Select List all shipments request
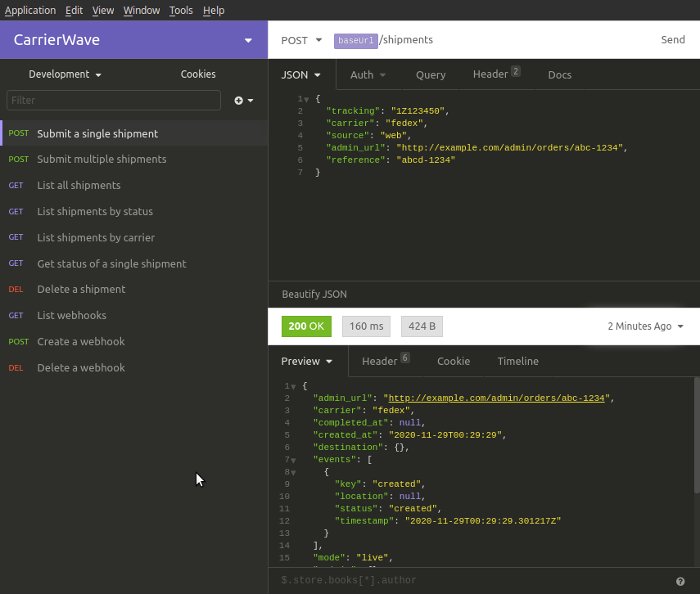 click(x=134, y=185)
